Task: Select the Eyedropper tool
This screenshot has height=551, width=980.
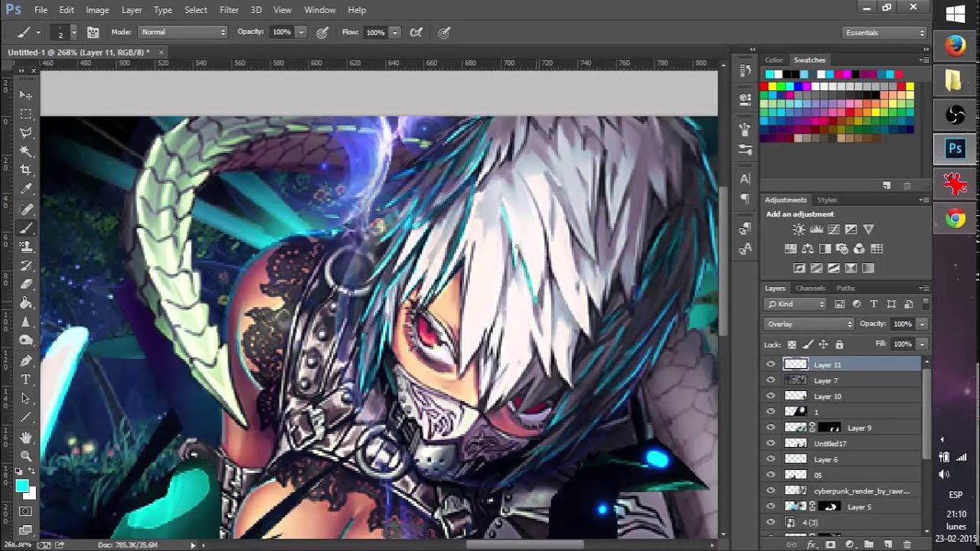Action: [x=26, y=189]
